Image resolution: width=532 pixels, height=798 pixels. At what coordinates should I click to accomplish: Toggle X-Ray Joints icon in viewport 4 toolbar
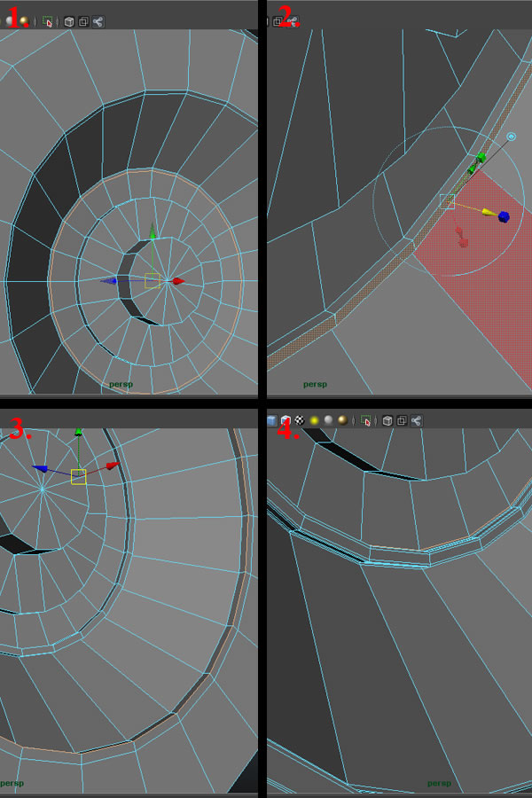click(416, 420)
